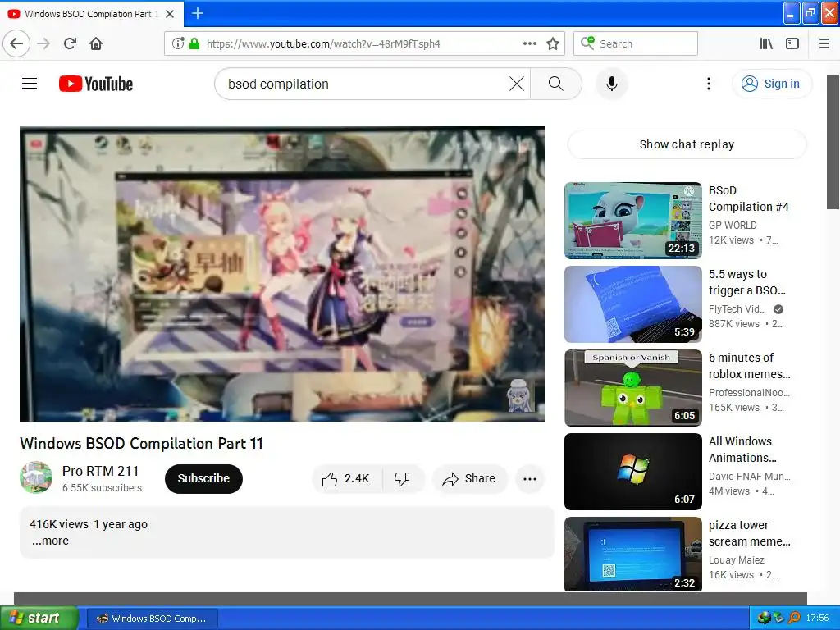Click the video player to toggle playback

(282, 274)
